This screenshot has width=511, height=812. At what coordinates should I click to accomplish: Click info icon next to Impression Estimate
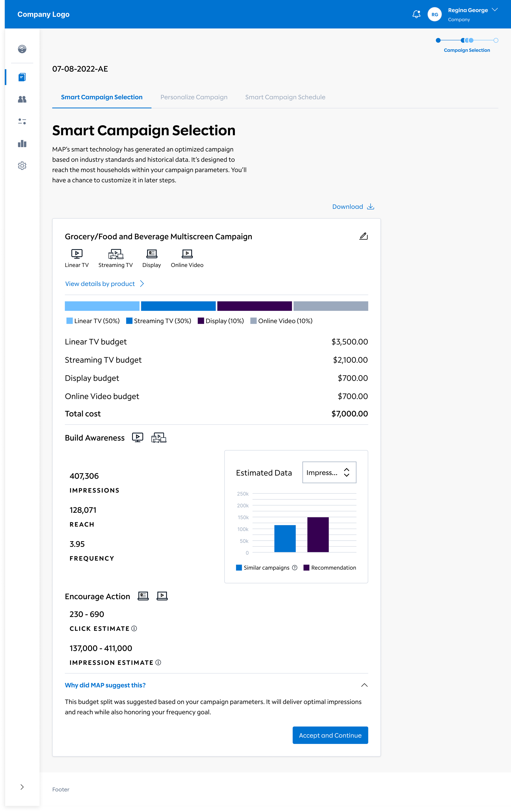point(158,663)
